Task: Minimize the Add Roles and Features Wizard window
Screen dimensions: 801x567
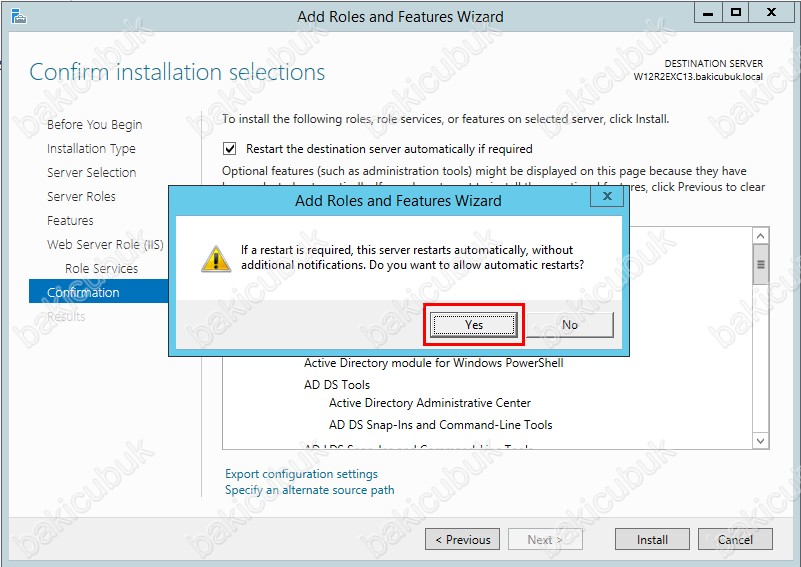Action: [x=708, y=14]
